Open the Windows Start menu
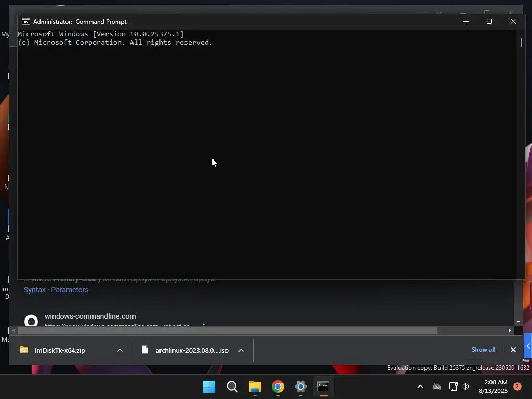The image size is (532, 399). pos(209,387)
